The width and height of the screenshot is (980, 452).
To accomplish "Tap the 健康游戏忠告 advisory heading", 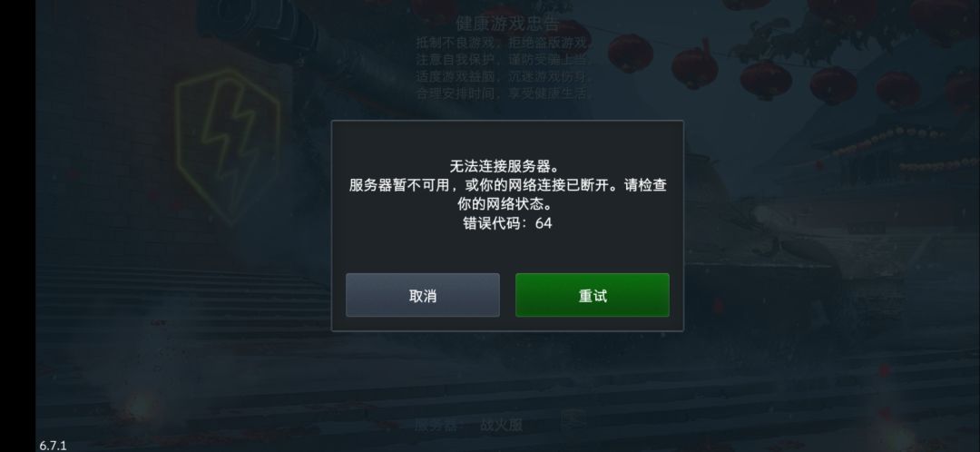I will point(507,24).
